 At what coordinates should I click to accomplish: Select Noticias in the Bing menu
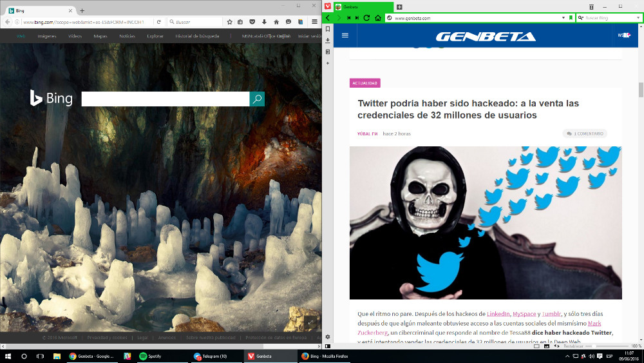coord(127,36)
